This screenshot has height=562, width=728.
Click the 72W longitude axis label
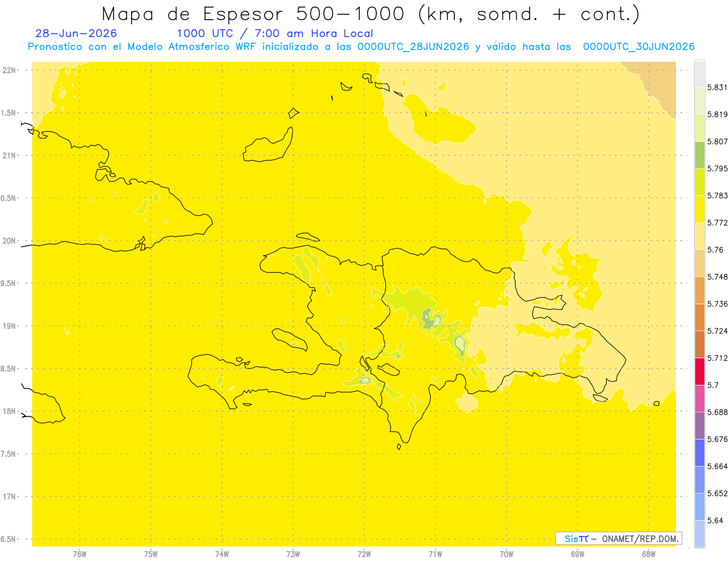click(364, 554)
